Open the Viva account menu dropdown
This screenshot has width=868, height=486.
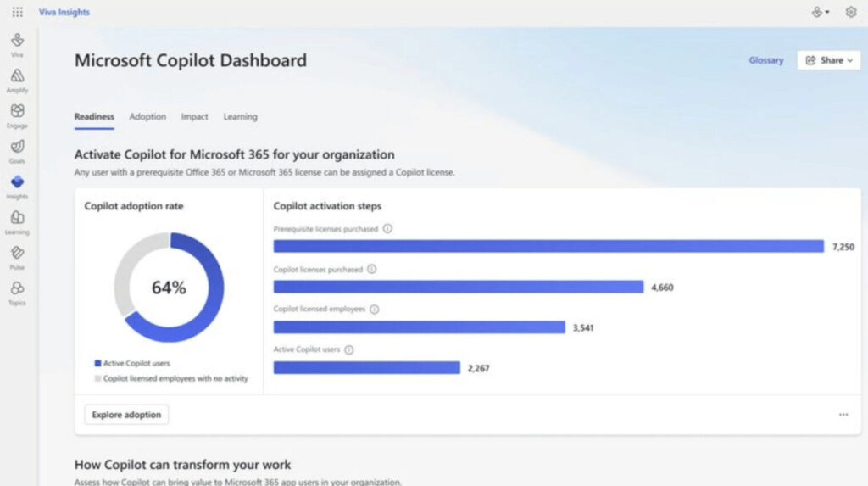[x=821, y=12]
